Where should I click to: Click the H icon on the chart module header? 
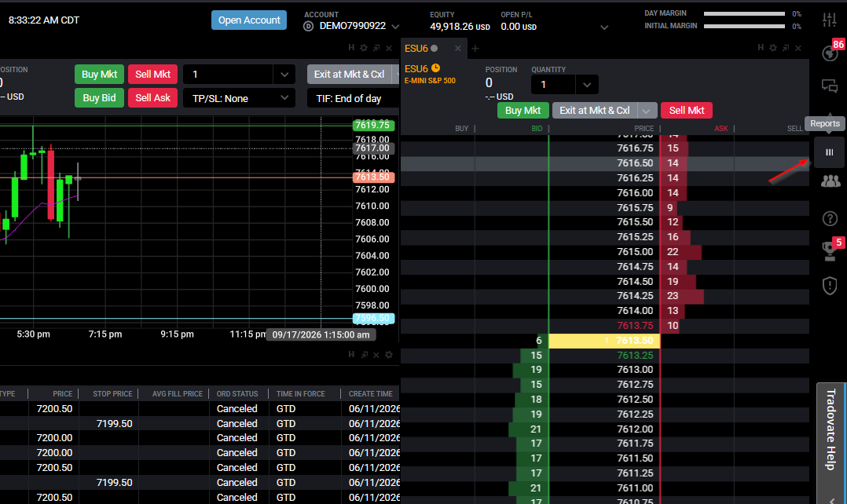(352, 47)
